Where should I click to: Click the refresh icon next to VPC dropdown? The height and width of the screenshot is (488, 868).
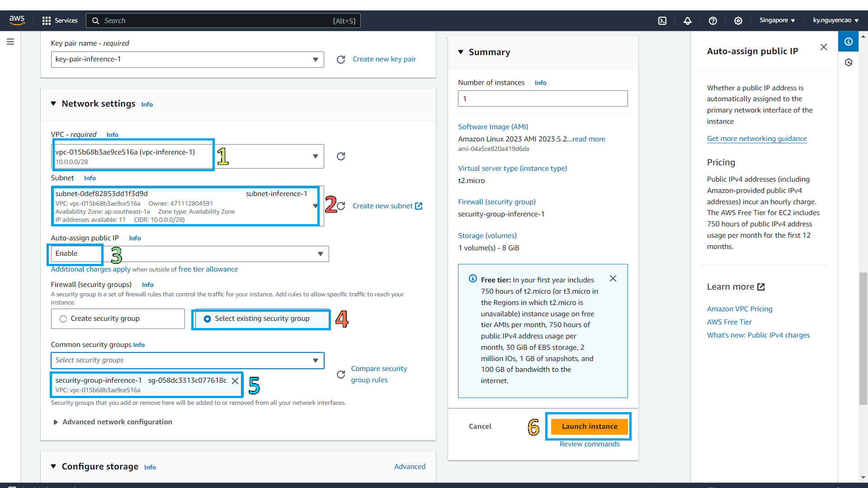[x=341, y=156]
